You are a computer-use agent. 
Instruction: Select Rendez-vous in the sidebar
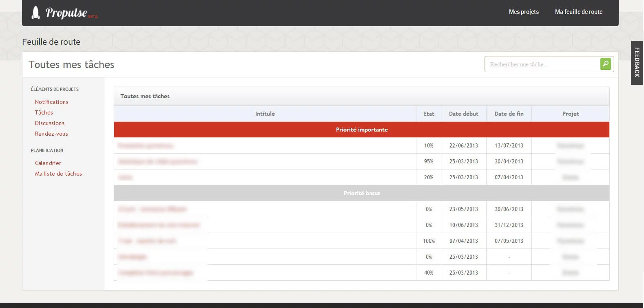pos(51,134)
